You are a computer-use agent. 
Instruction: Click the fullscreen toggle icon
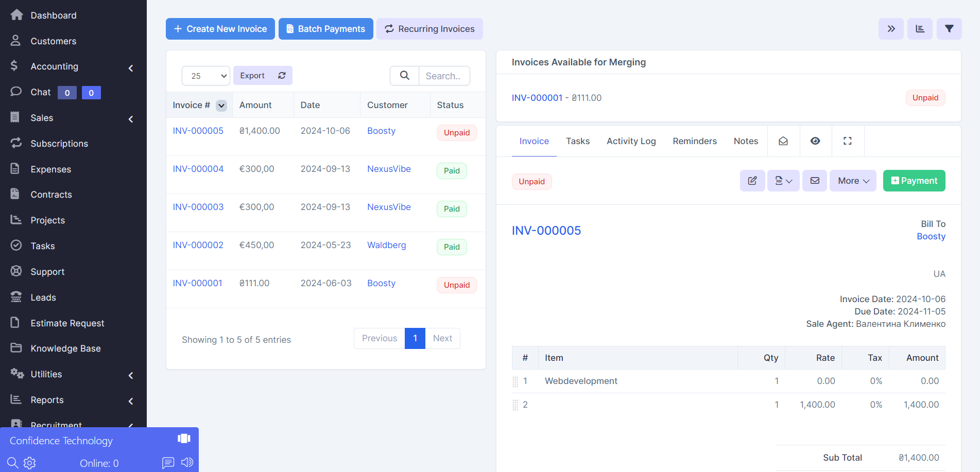click(x=847, y=141)
